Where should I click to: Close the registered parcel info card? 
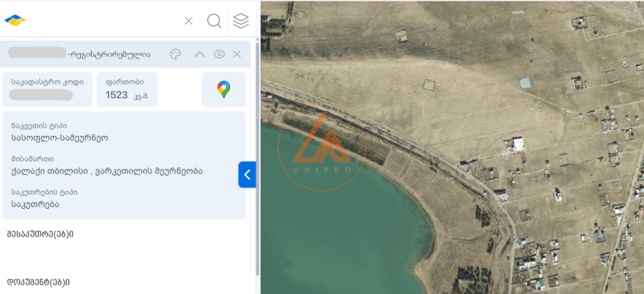click(237, 54)
